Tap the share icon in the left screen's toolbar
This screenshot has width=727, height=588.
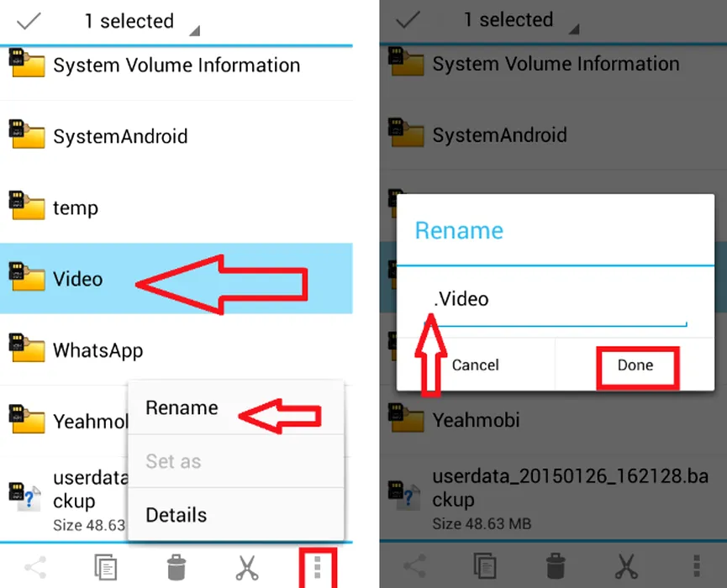[x=35, y=567]
